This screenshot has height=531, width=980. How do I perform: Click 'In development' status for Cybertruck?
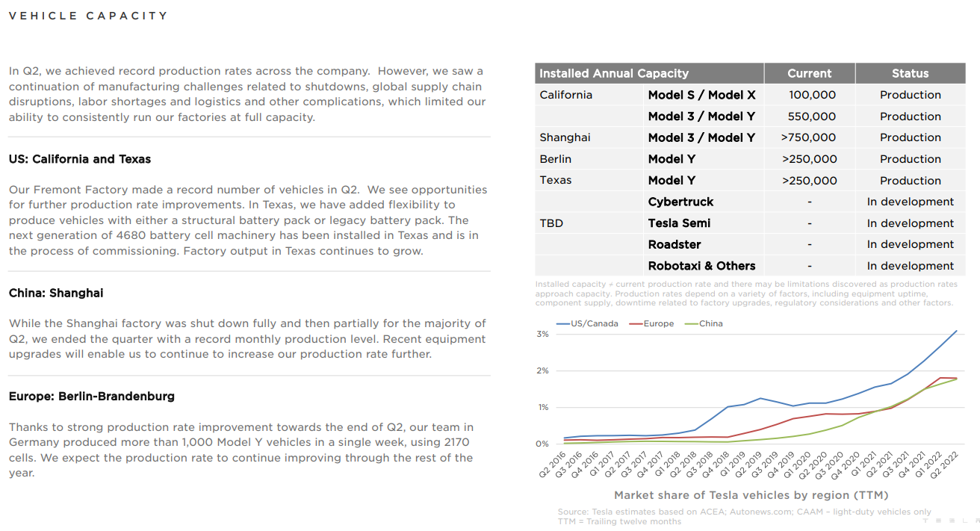click(910, 202)
